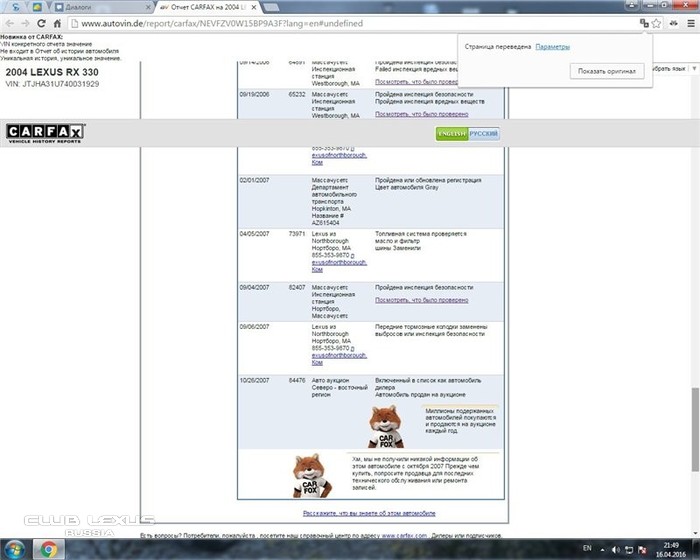Viewport: 700px width, 560px height.
Task: Click the Показать оригинал button
Action: [x=607, y=71]
